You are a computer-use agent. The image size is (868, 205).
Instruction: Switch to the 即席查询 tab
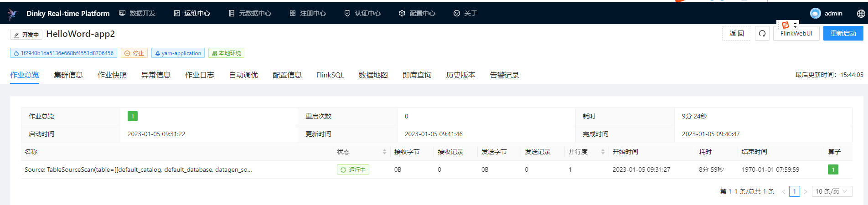pos(417,75)
